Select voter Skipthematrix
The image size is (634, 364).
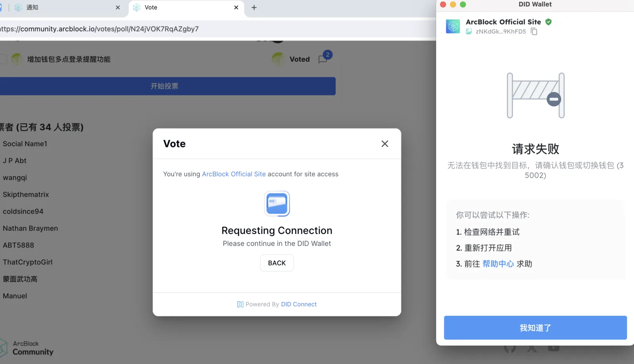[26, 194]
